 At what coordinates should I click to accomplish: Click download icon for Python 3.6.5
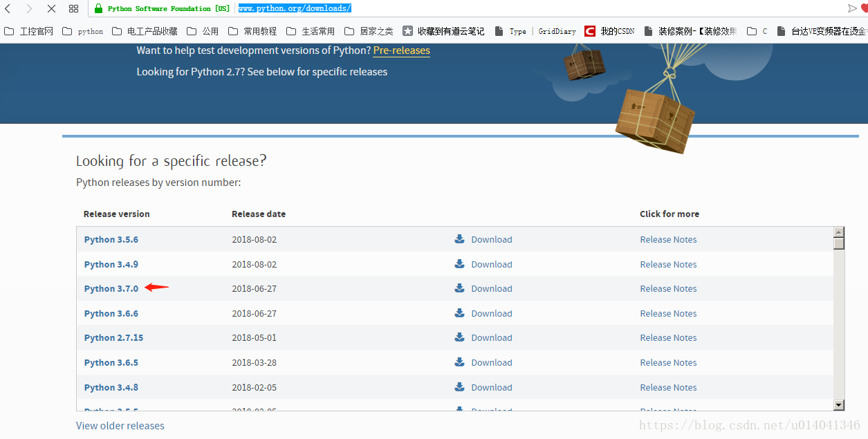click(x=459, y=362)
